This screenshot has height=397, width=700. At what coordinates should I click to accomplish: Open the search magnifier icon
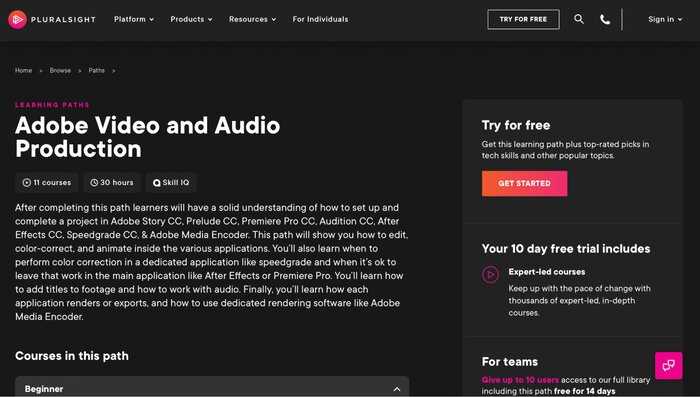point(579,19)
